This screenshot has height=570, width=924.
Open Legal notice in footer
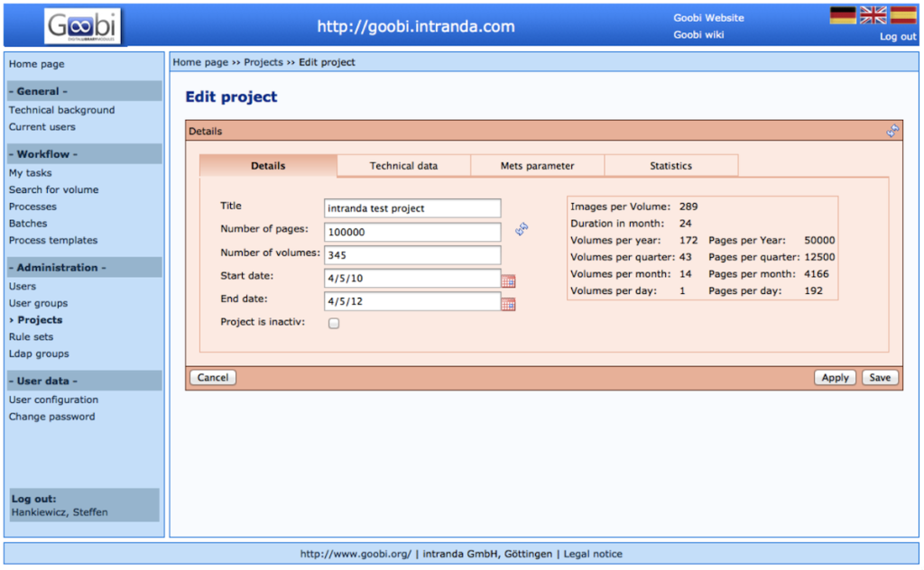coord(593,554)
